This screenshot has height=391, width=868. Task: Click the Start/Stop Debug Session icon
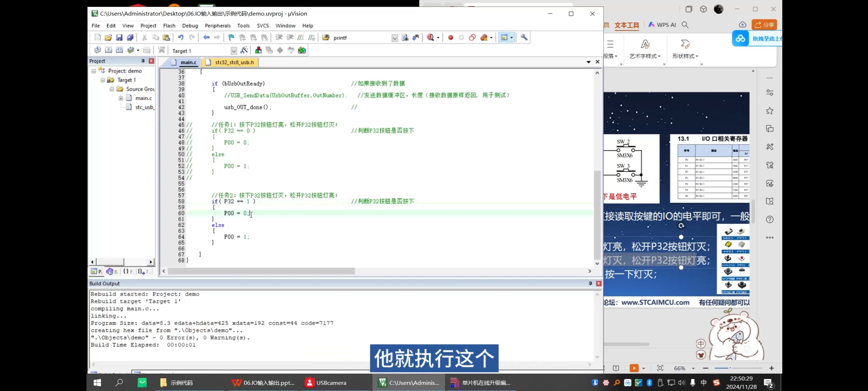[430, 37]
